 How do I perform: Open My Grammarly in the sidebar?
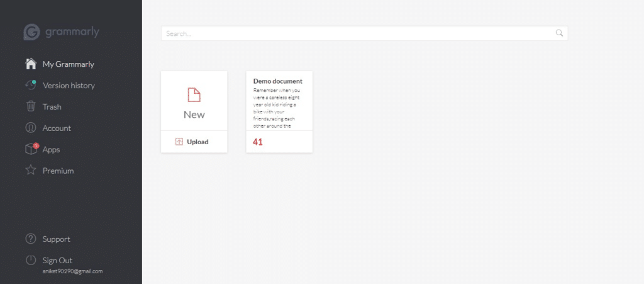[68, 64]
